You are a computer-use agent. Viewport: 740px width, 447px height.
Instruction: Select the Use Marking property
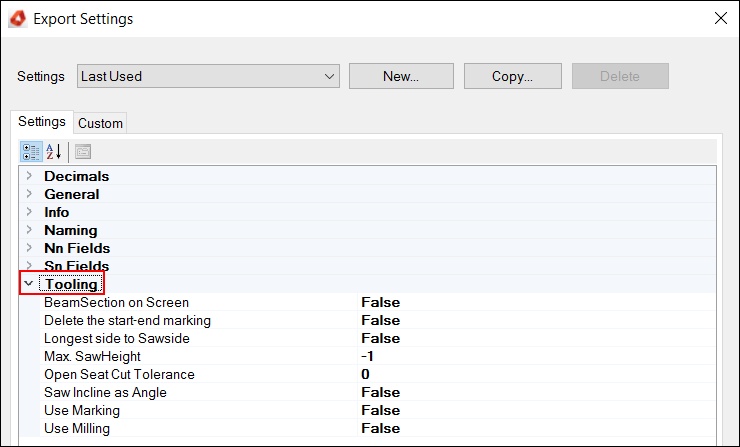[82, 410]
